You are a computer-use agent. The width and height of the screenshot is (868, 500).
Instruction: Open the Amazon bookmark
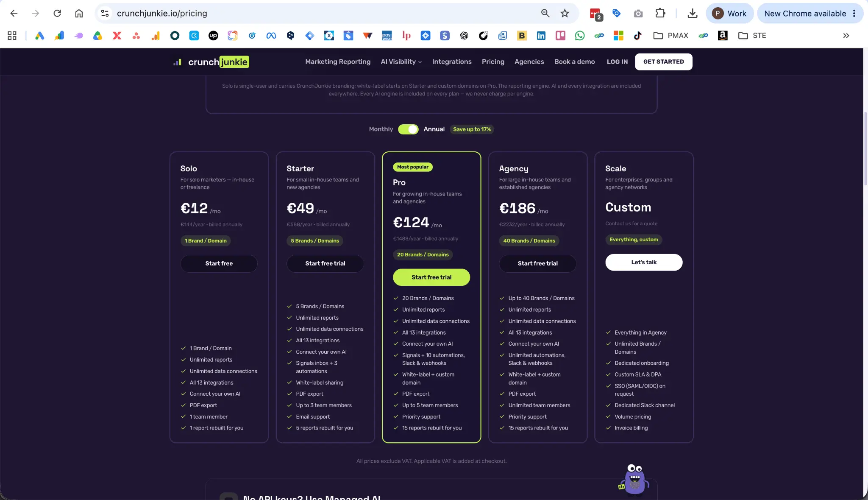723,36
